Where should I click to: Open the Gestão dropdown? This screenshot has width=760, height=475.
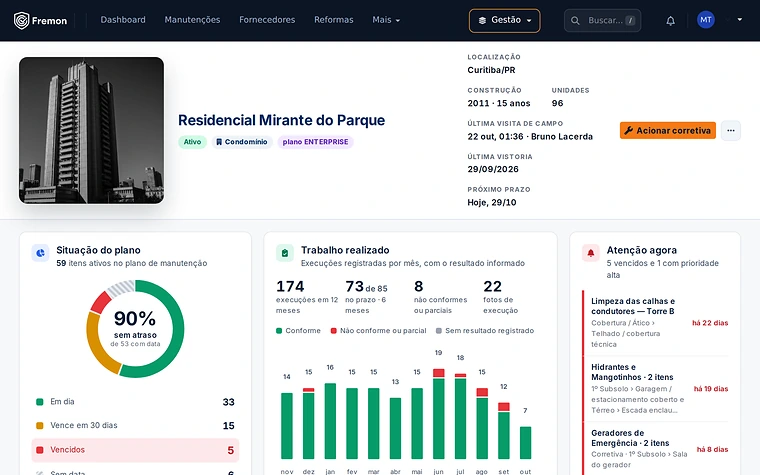tap(504, 21)
